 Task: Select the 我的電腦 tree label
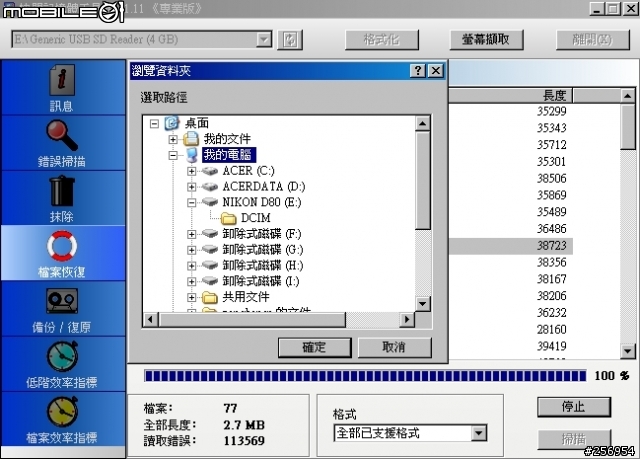pos(229,155)
